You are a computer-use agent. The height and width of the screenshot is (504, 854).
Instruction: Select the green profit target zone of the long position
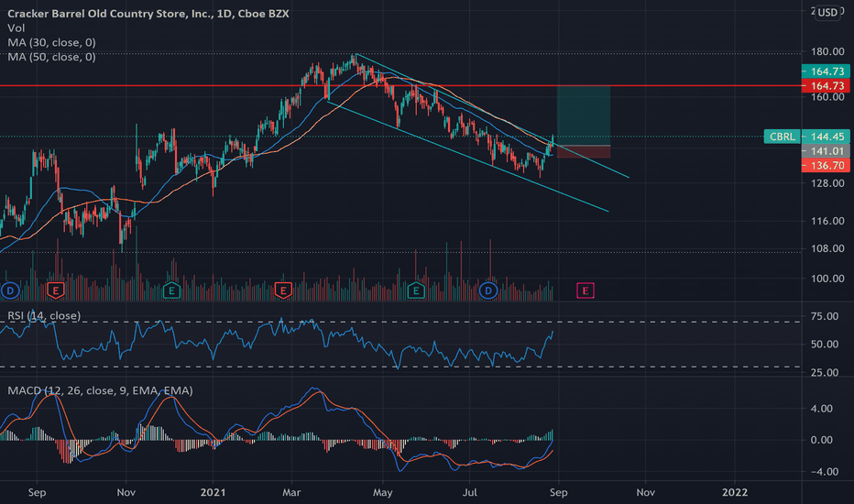[x=584, y=115]
